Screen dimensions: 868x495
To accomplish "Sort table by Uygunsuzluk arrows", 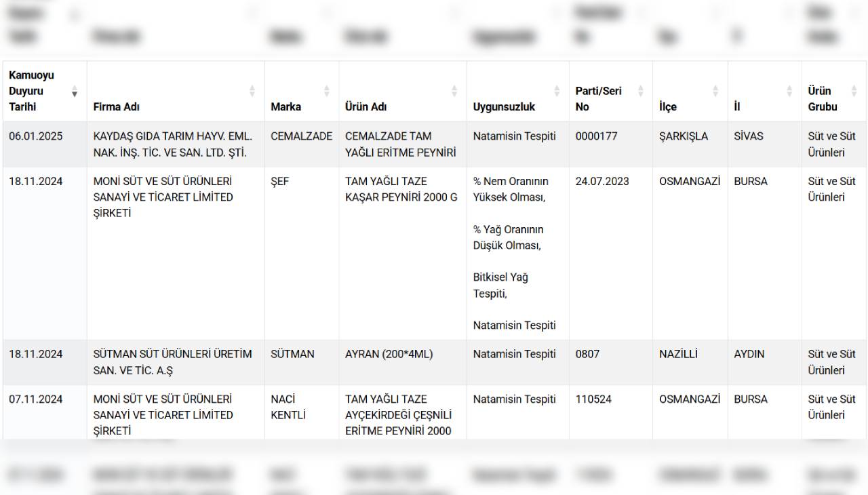I will click(557, 91).
